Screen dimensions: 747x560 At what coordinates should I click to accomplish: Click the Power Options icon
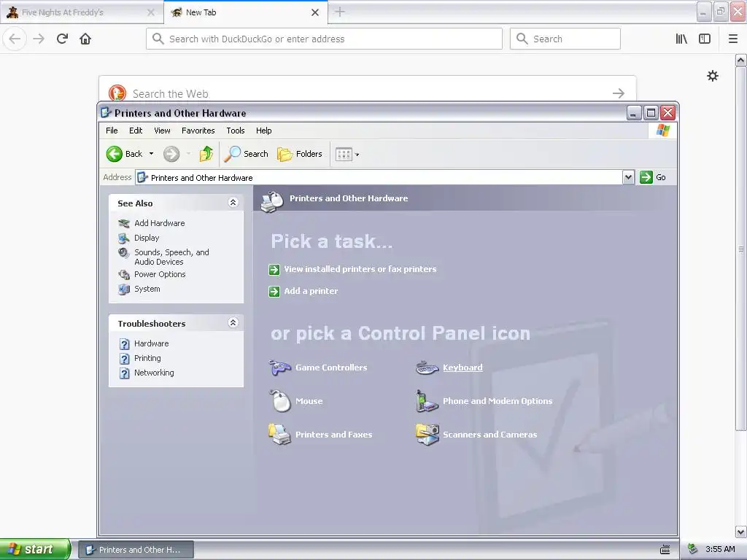pyautogui.click(x=124, y=274)
